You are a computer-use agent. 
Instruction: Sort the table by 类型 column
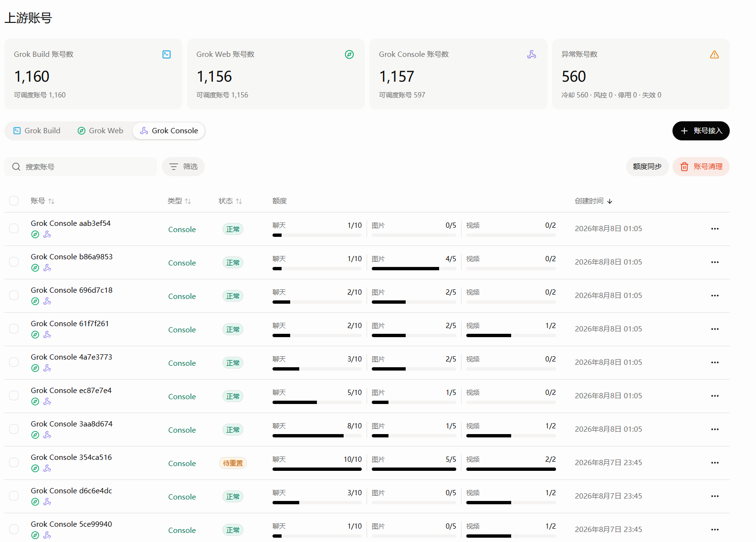[x=179, y=201]
